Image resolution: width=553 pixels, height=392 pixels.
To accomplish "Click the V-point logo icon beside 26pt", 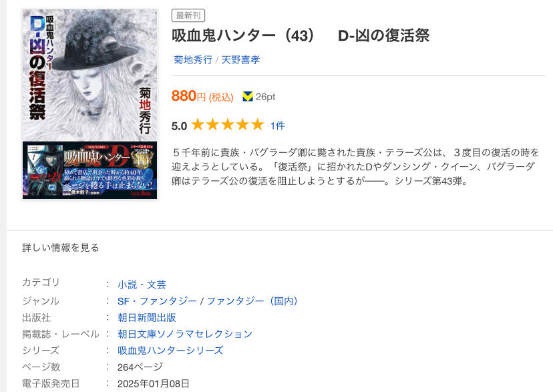I will click(x=248, y=96).
